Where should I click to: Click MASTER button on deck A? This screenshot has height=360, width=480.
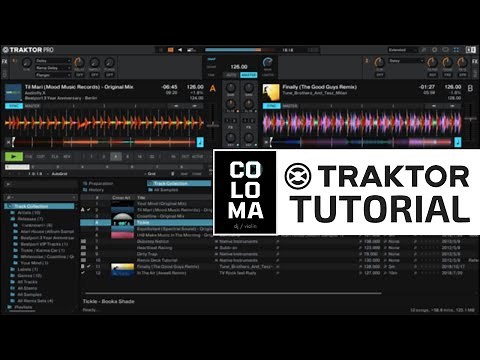32,106
